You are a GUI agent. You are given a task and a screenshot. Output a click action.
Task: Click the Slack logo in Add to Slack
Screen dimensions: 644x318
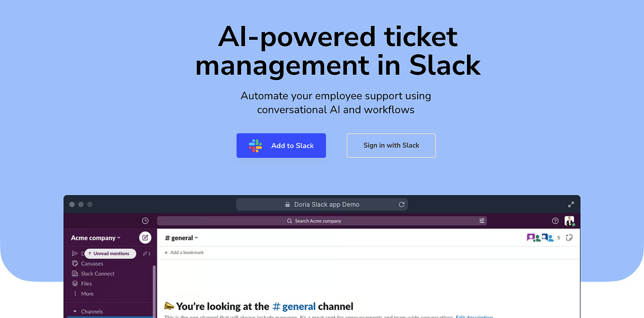[x=255, y=146]
